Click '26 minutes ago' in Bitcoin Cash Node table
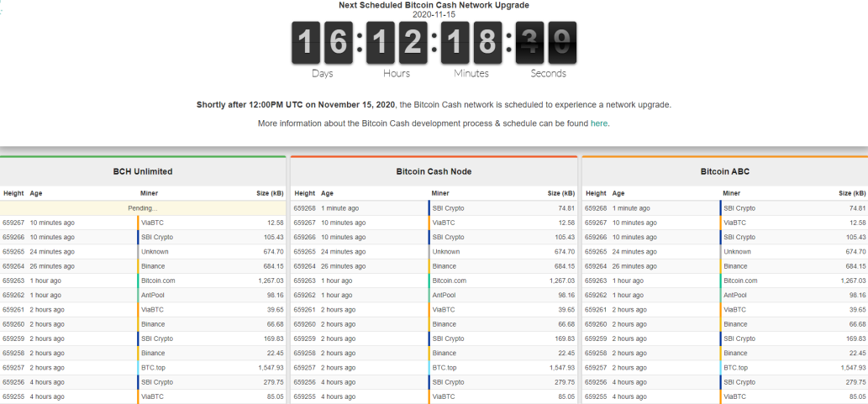The height and width of the screenshot is (404, 868). pyautogui.click(x=343, y=265)
